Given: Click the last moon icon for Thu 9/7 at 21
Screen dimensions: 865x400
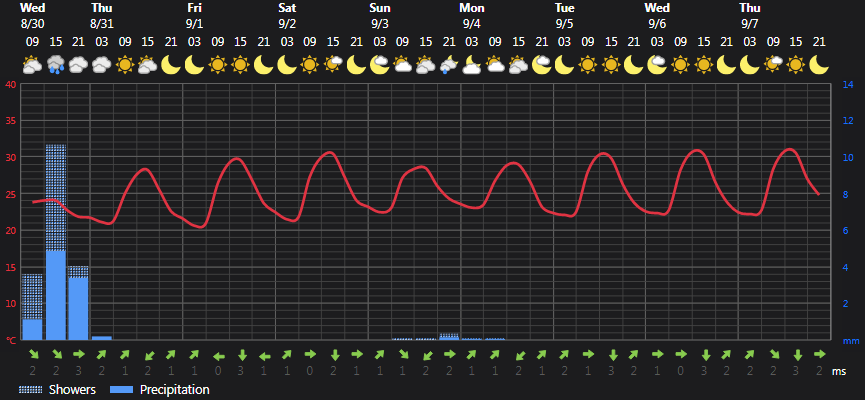Looking at the screenshot, I should [819, 64].
